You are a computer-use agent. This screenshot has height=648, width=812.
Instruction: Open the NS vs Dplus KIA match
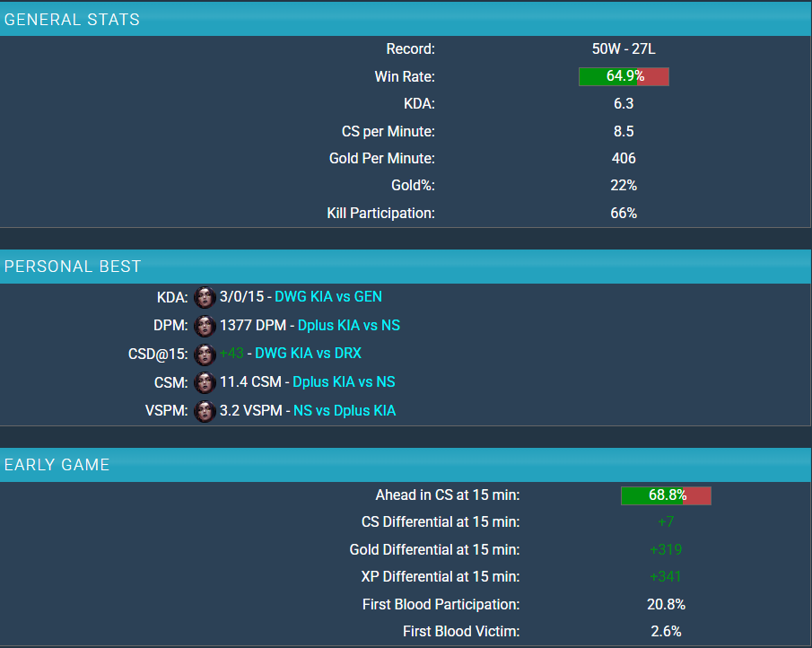click(x=345, y=411)
